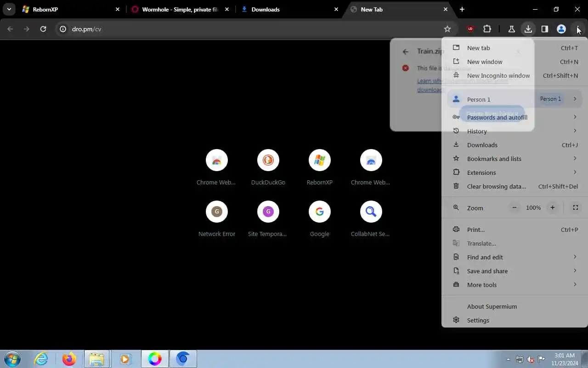Open Downloads from the menu

click(x=514, y=145)
